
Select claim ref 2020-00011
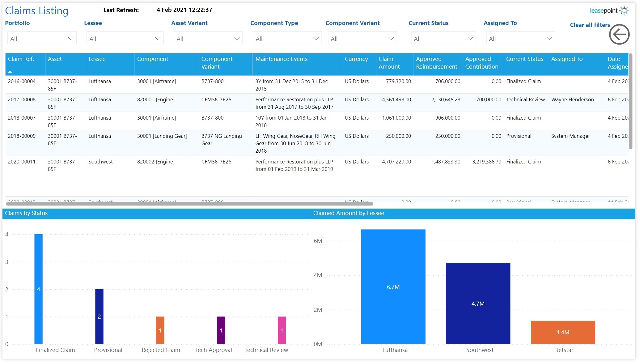click(22, 162)
